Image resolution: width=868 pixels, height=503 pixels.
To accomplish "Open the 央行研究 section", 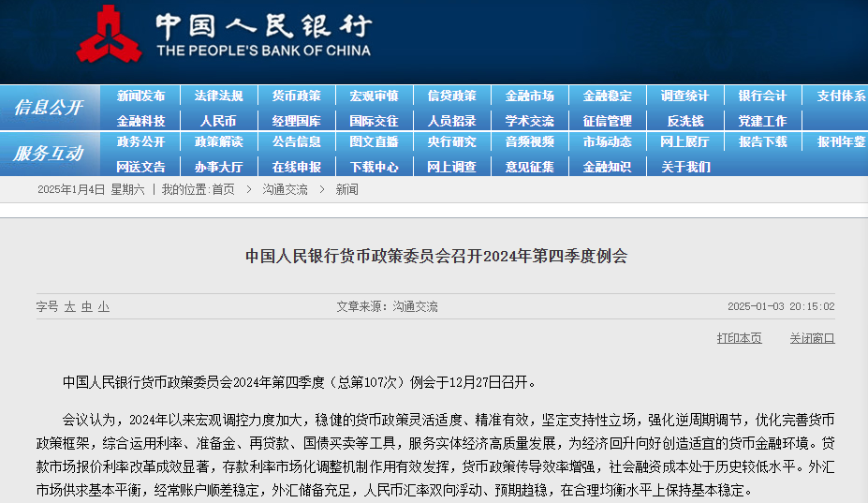I will click(451, 141).
